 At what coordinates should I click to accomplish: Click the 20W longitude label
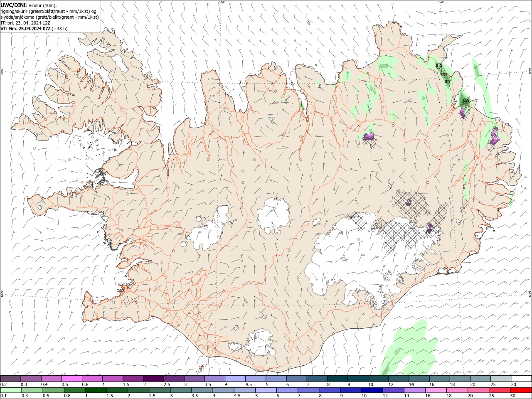click(221, 2)
